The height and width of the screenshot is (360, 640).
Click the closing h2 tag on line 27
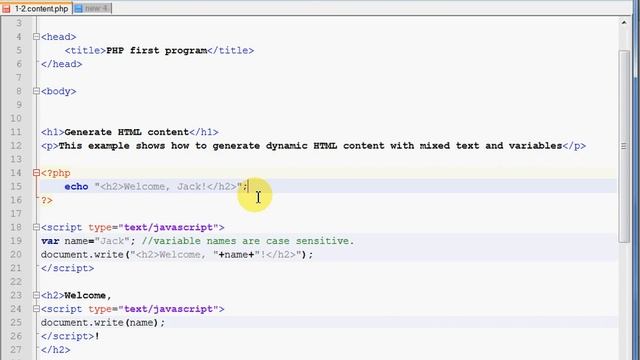click(56, 350)
